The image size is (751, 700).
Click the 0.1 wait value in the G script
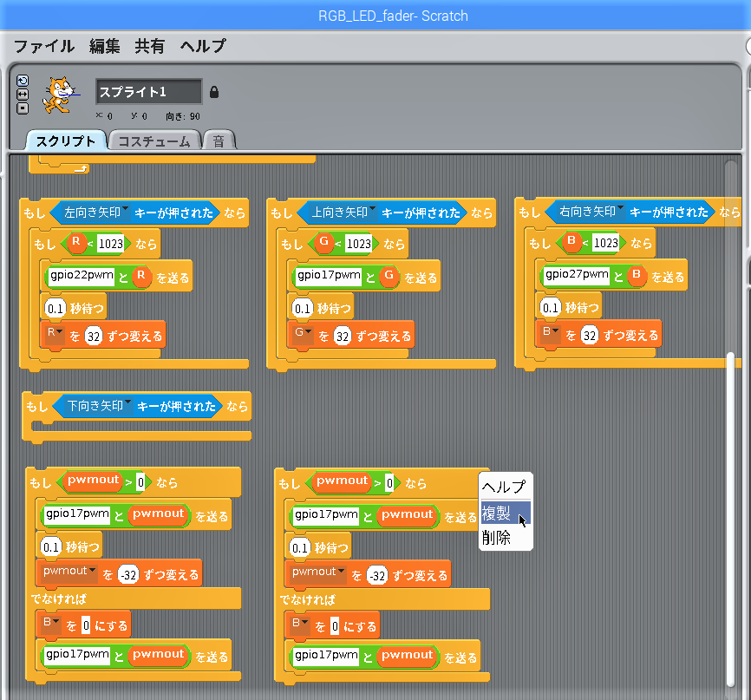coord(303,308)
